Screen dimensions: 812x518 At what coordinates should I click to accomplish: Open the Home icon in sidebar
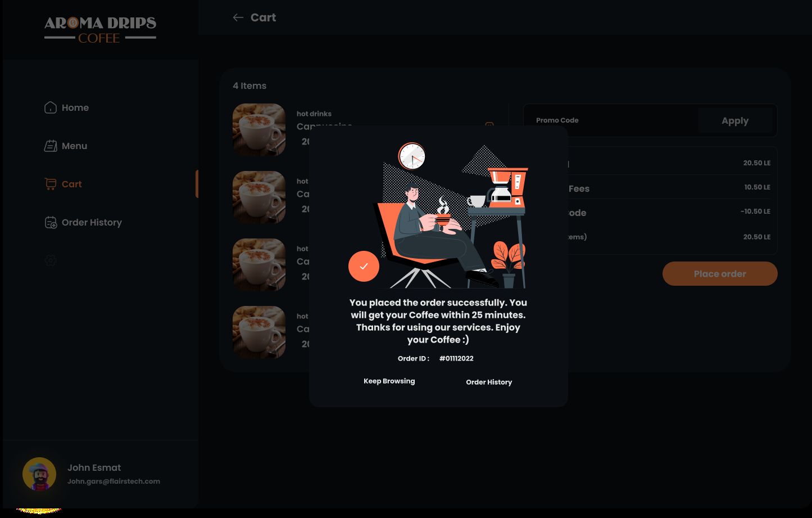(x=51, y=107)
